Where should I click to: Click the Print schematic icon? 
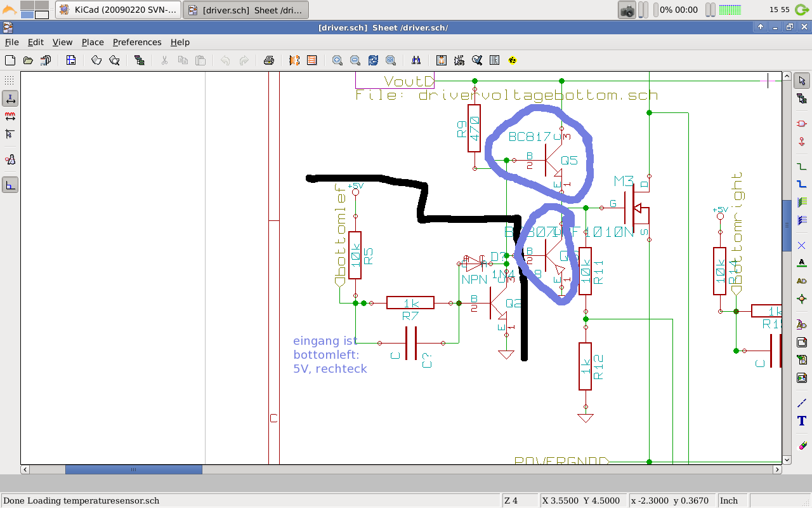point(268,60)
